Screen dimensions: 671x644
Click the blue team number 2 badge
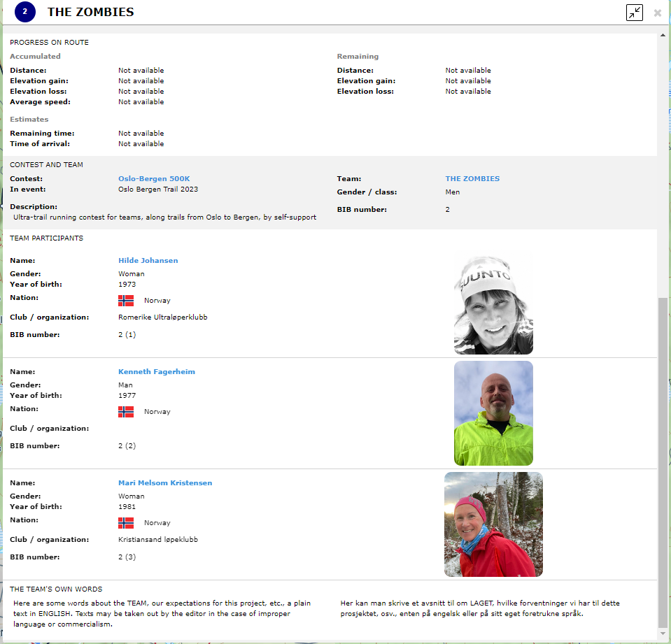pos(24,12)
